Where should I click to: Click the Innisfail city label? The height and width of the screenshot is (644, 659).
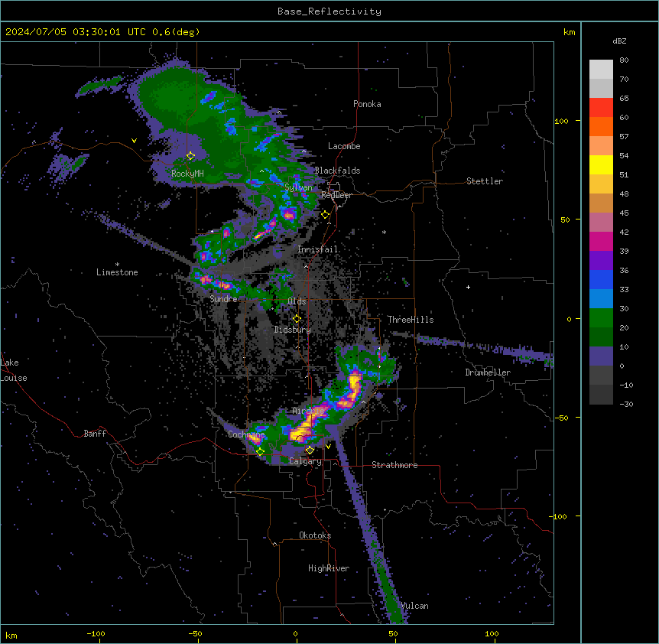coord(317,249)
